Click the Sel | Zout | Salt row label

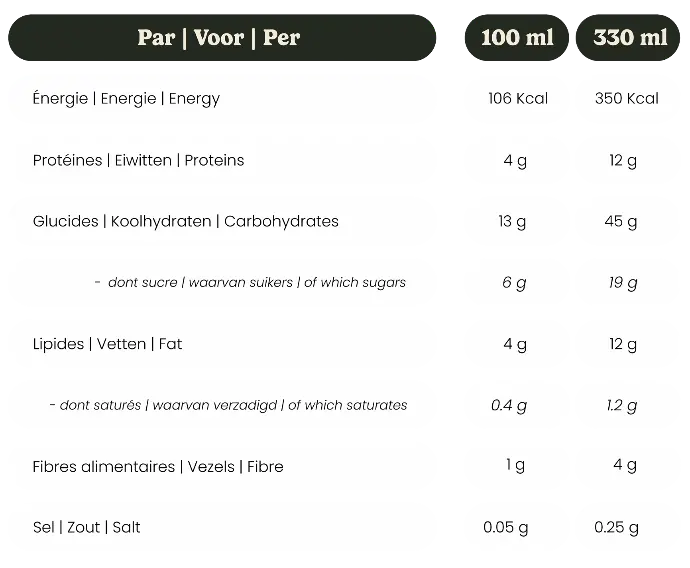point(86,527)
